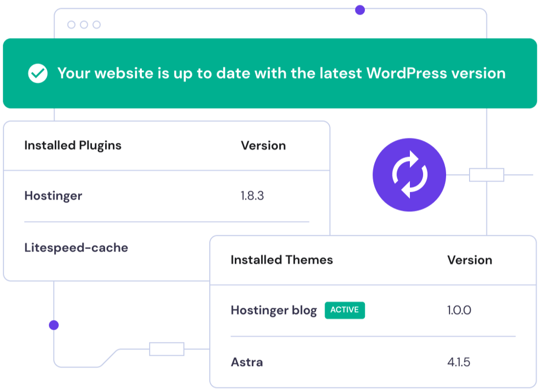Click the switch element on bottom connector line
The height and width of the screenshot is (392, 540).
[x=166, y=350]
